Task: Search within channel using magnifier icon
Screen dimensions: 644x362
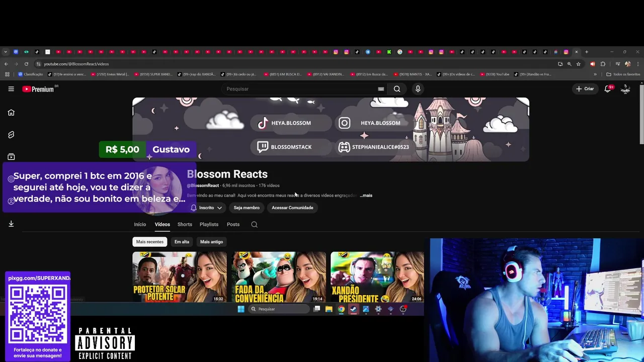Action: point(254,224)
